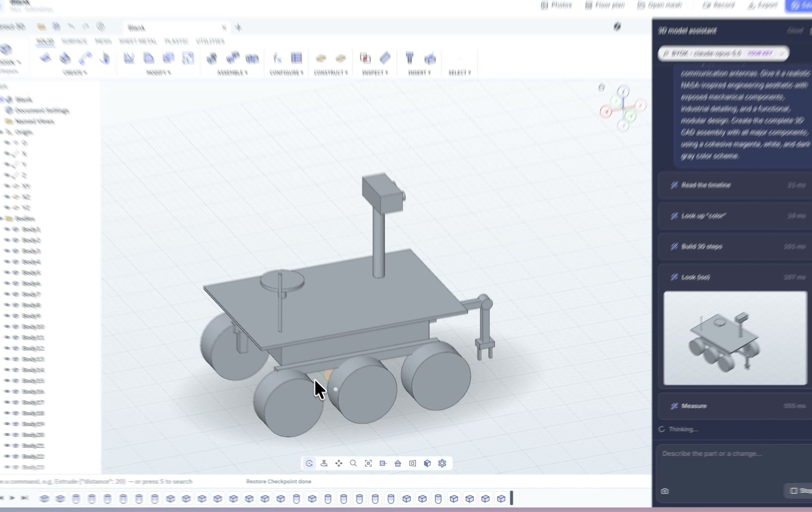The image size is (812, 512).
Task: Switch to the SHEET METAL ribbon tab
Action: point(138,41)
